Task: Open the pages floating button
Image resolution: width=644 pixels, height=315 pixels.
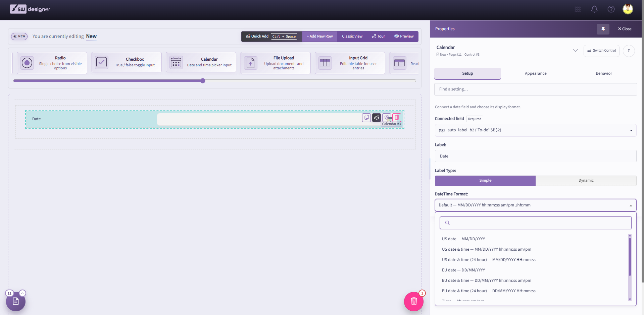Action: point(15,302)
